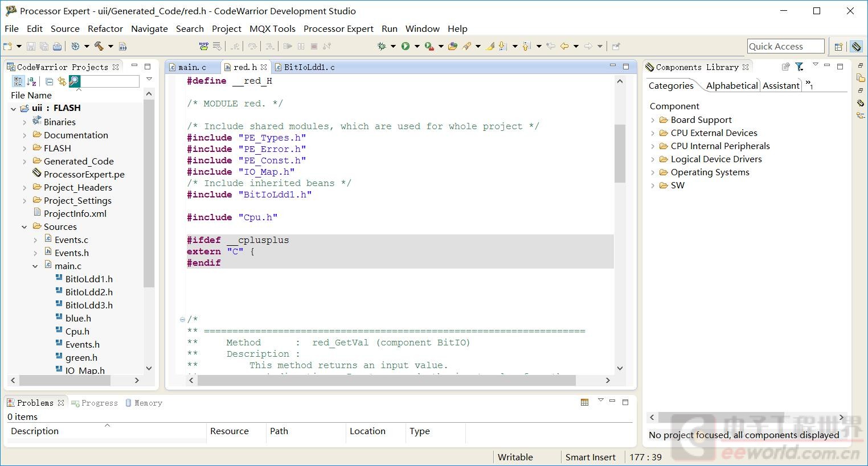
Task: Click the mwp open project icon
Action: 203,46
